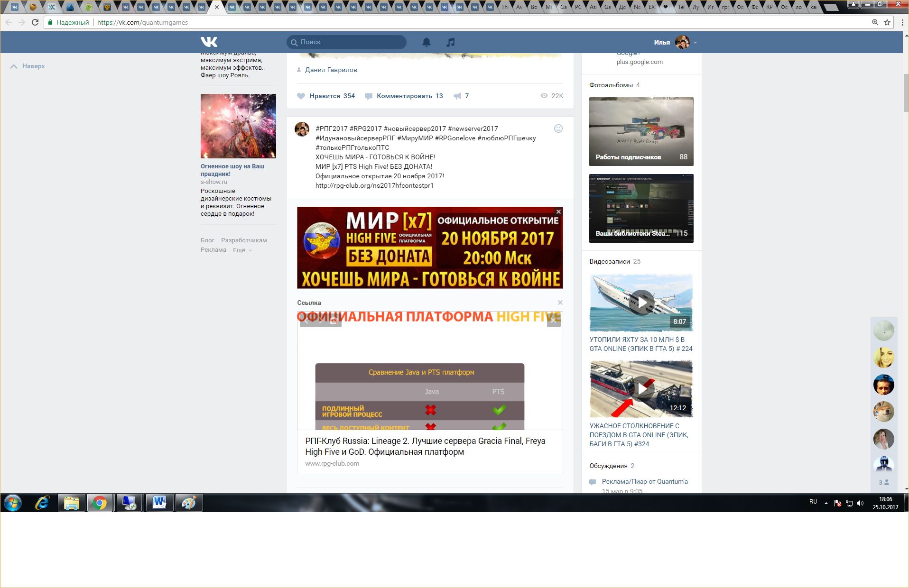Open chat with blonde woman avatar
909x588 pixels.
pos(884,358)
